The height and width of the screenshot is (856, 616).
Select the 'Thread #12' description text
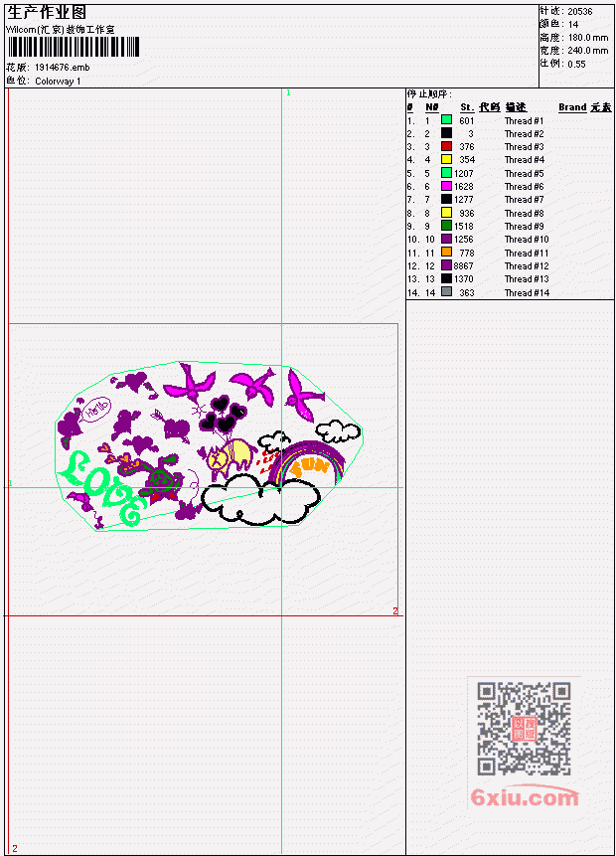[527, 265]
